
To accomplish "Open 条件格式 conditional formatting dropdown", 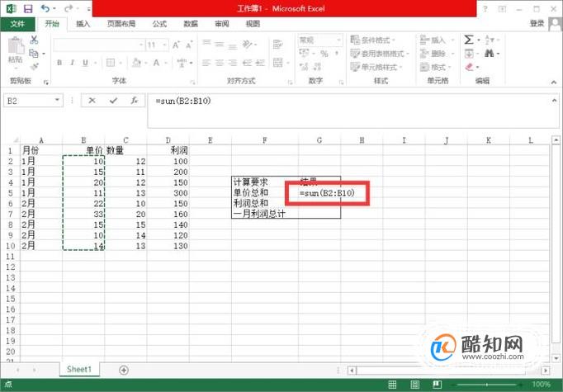I will (373, 40).
